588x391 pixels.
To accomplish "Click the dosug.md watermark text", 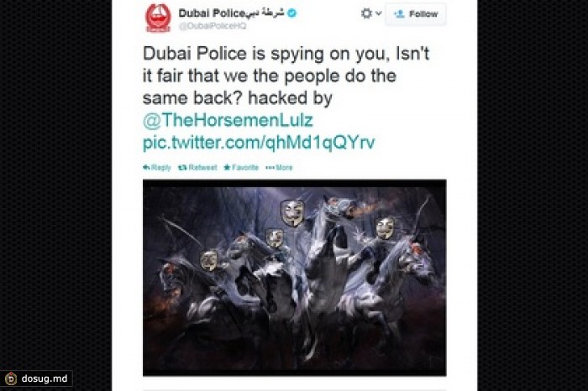I will tap(45, 378).
